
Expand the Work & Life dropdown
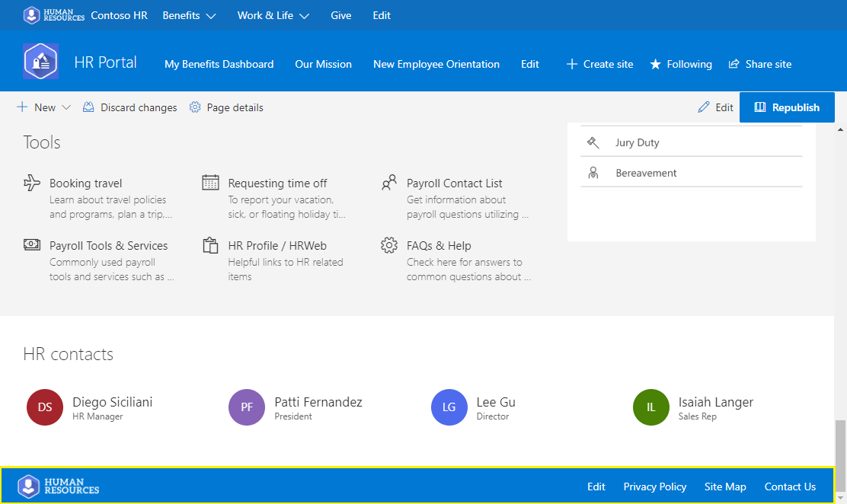[273, 14]
